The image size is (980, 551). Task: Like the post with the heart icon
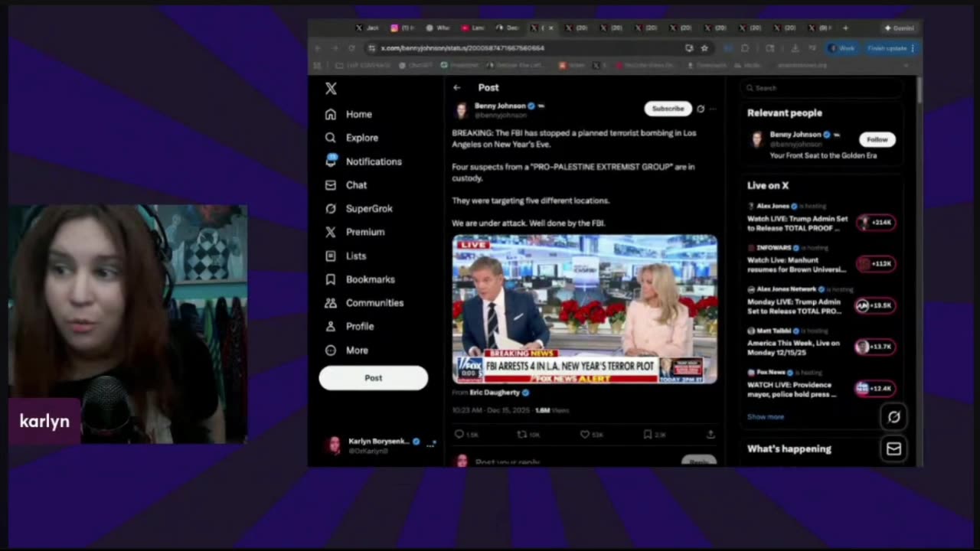[x=585, y=434]
